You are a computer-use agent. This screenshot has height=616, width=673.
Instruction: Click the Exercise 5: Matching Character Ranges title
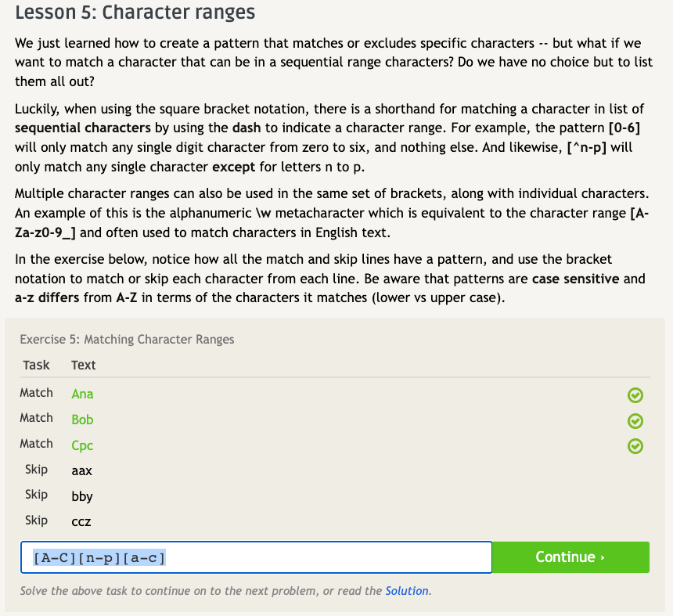pyautogui.click(x=127, y=339)
